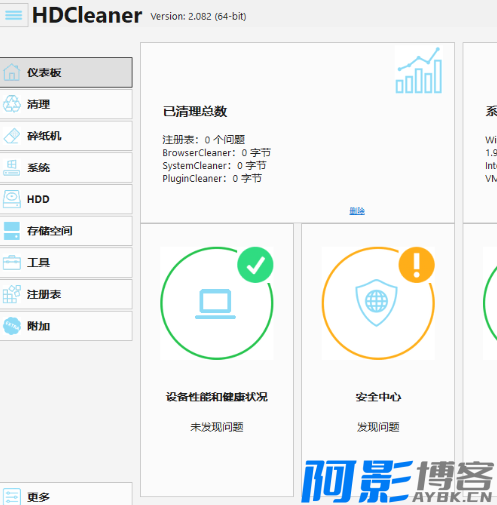Click the 删除 link under cleaned totals

[x=357, y=211]
